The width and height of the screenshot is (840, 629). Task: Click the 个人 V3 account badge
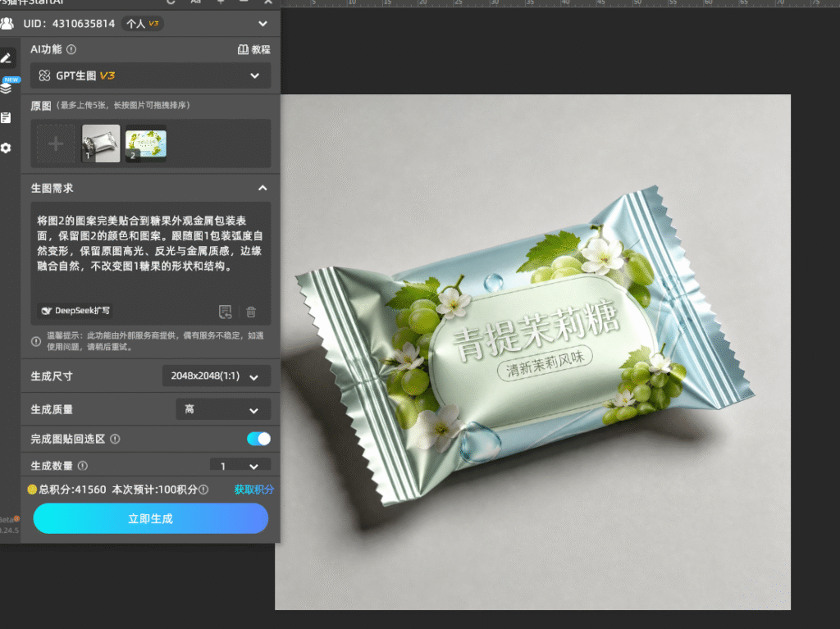(x=142, y=24)
